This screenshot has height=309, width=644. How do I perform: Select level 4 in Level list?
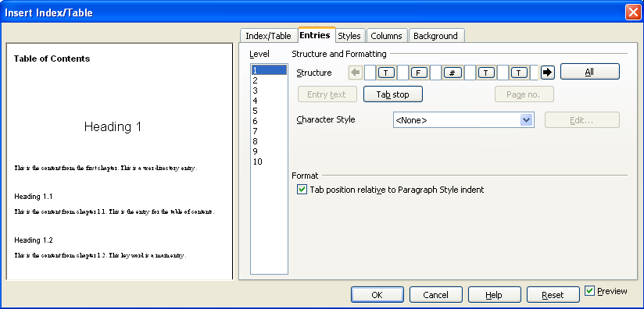tap(269, 101)
